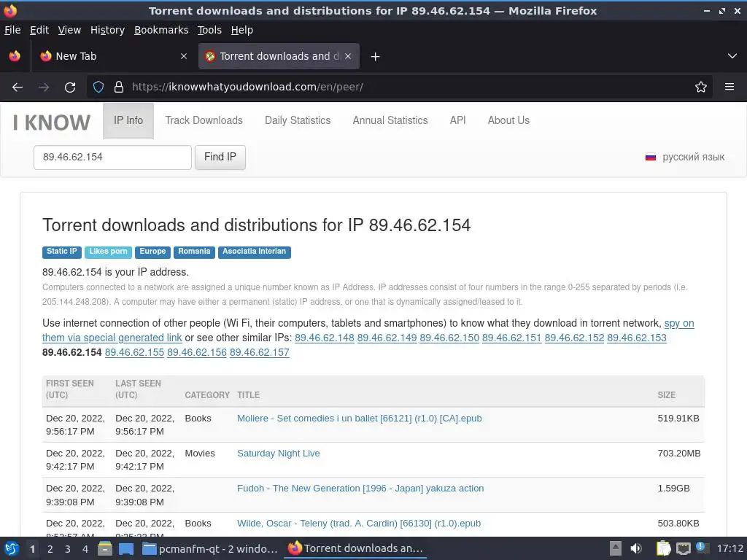747x560 pixels.
Task: Switch to pcmanfm-qt taskbar window
Action: (210, 548)
